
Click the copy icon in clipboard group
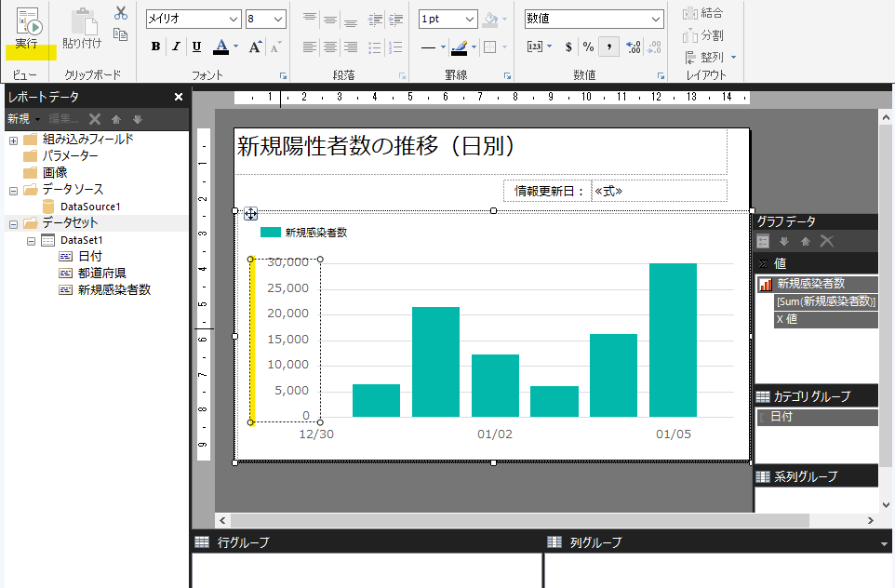pos(120,34)
